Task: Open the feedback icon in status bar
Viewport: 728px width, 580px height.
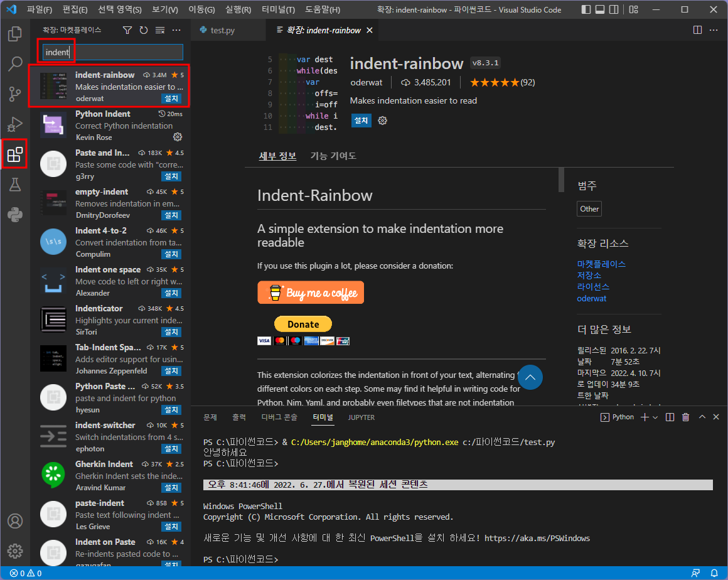Action: pos(695,574)
